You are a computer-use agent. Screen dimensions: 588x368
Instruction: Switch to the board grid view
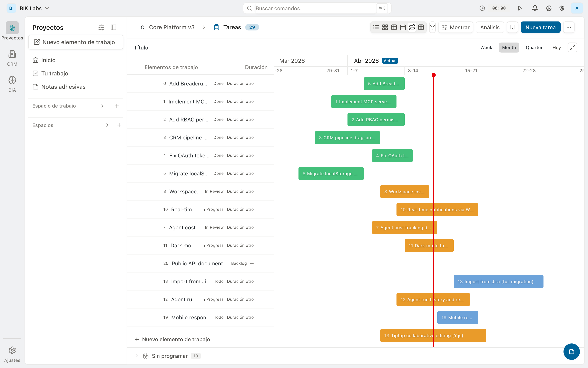coord(385,27)
